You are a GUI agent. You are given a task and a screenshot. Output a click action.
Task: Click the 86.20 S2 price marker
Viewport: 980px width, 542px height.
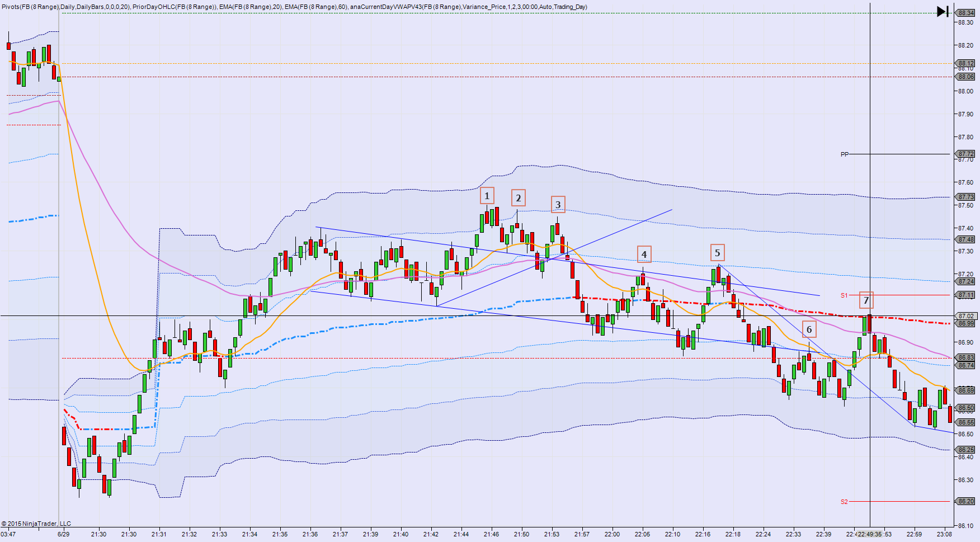(x=965, y=501)
